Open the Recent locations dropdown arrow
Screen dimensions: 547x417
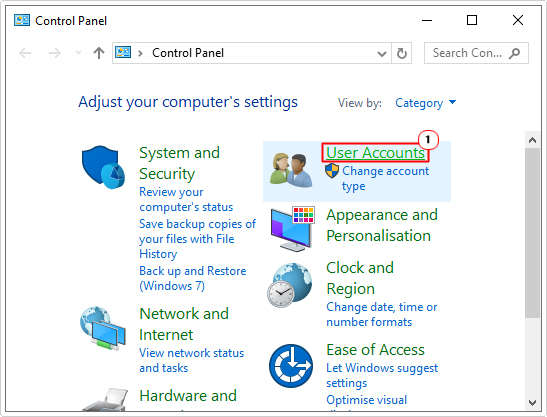[x=78, y=53]
